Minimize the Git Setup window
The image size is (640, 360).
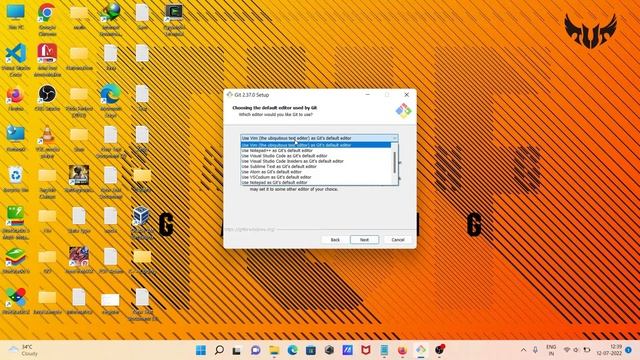368,94
